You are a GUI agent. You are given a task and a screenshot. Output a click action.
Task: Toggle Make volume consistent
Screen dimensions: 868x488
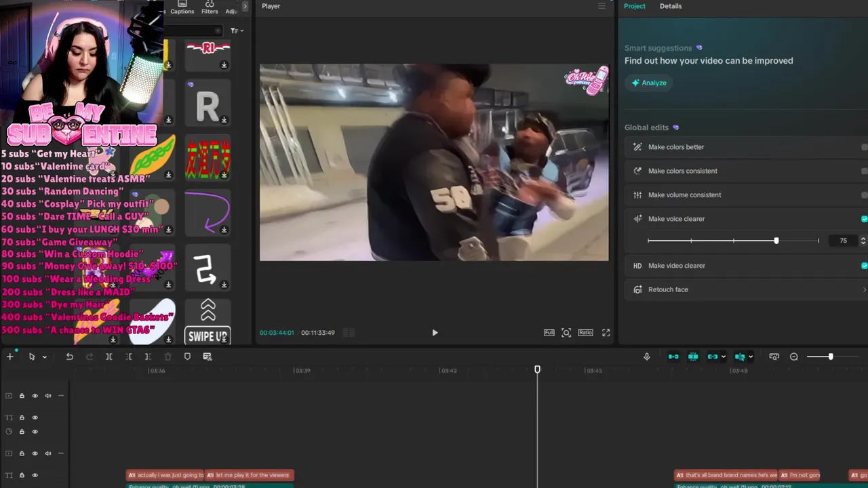pyautogui.click(x=864, y=195)
